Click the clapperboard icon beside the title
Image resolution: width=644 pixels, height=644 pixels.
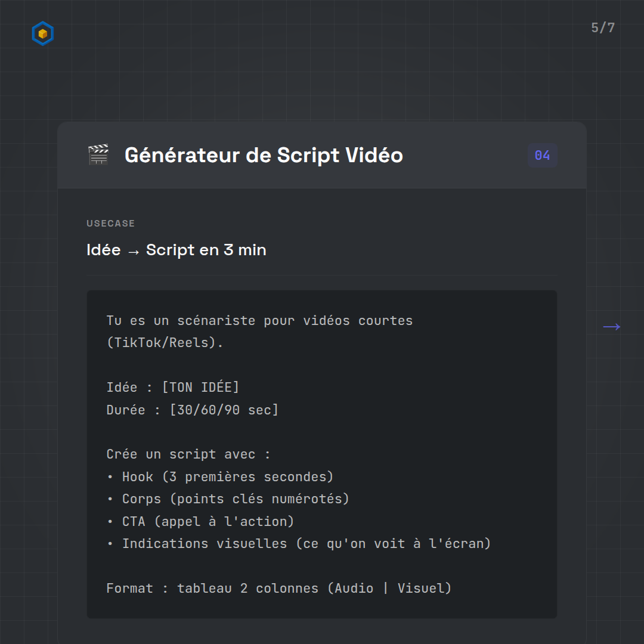(98, 155)
